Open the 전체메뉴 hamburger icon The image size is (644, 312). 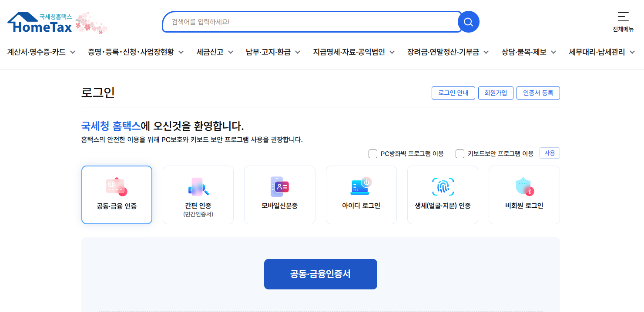click(623, 17)
